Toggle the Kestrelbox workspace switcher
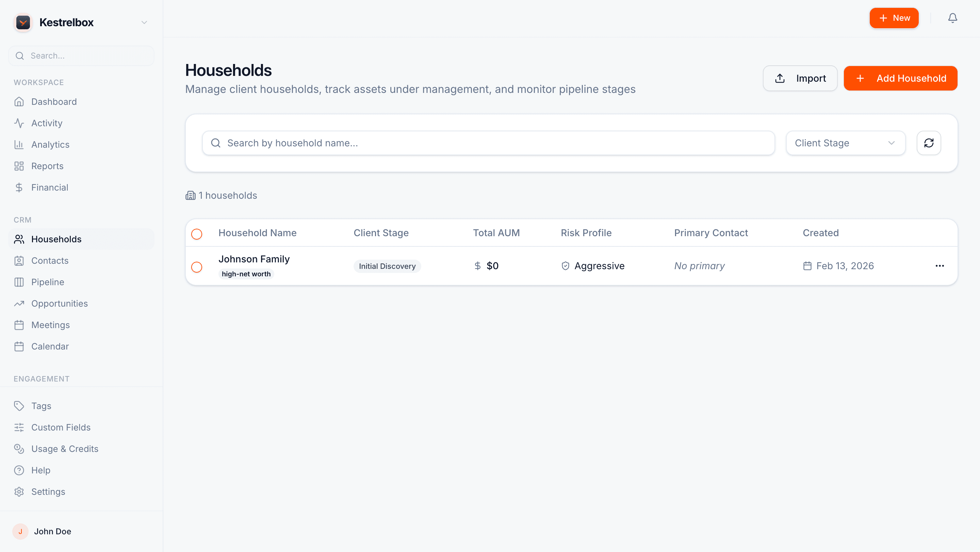980x552 pixels. coord(144,22)
